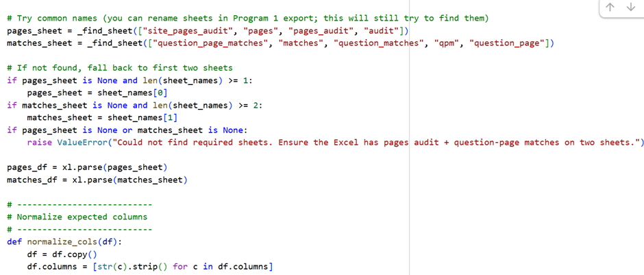Viewport: 644px width, 275px height.
Task: Click on "matches_sheet = sheet_names[1]" line
Action: 102,117
